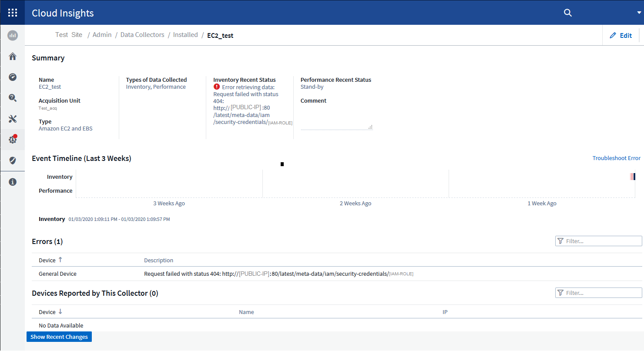Click the shield security icon in sidebar

(x=13, y=160)
